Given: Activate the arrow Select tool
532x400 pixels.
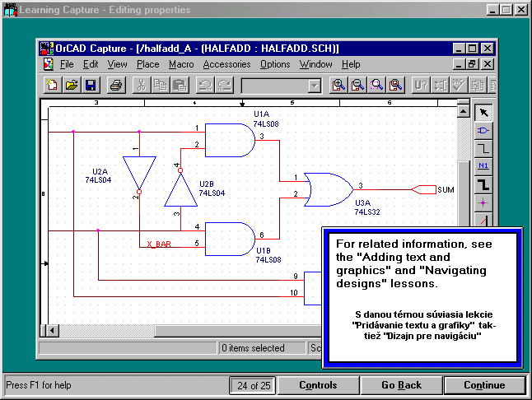Looking at the screenshot, I should click(x=484, y=113).
